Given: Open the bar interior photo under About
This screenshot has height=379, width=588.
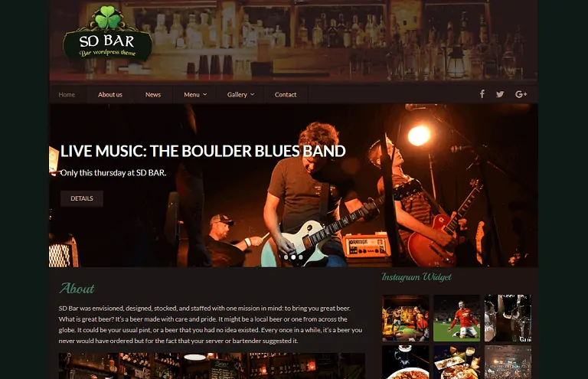Looking at the screenshot, I should [212, 366].
